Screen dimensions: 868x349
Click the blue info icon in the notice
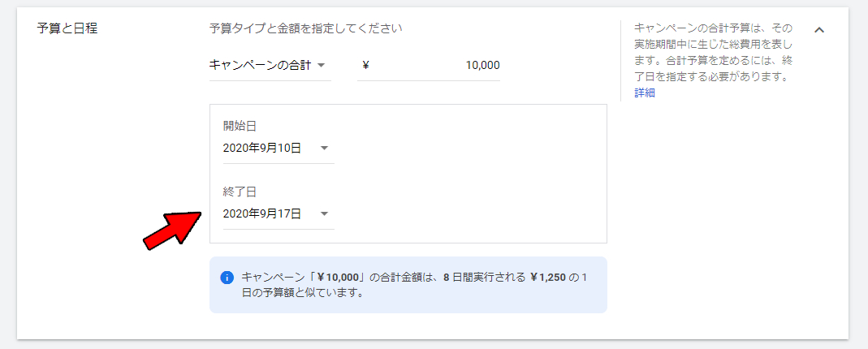pos(227,278)
